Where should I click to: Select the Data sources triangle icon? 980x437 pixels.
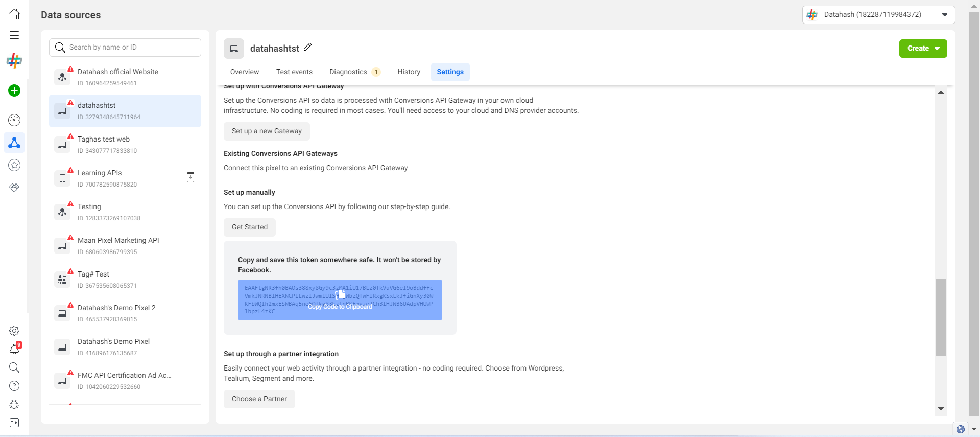[x=14, y=143]
